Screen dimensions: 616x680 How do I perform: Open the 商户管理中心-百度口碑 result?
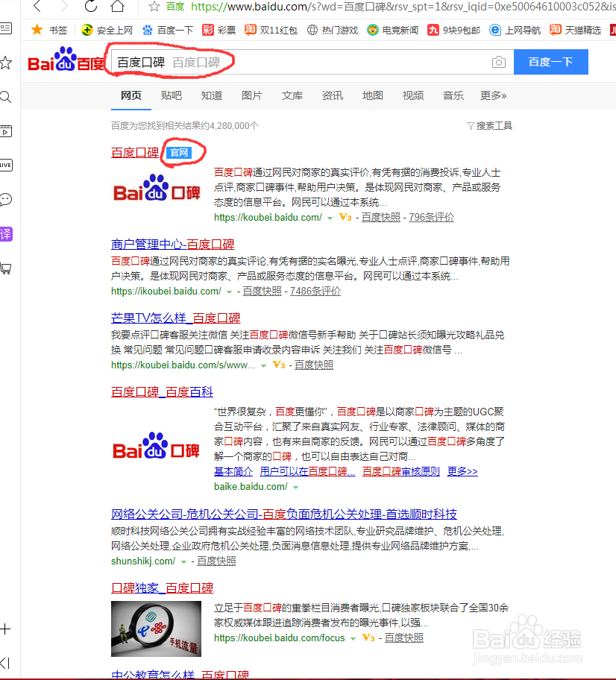[x=173, y=244]
